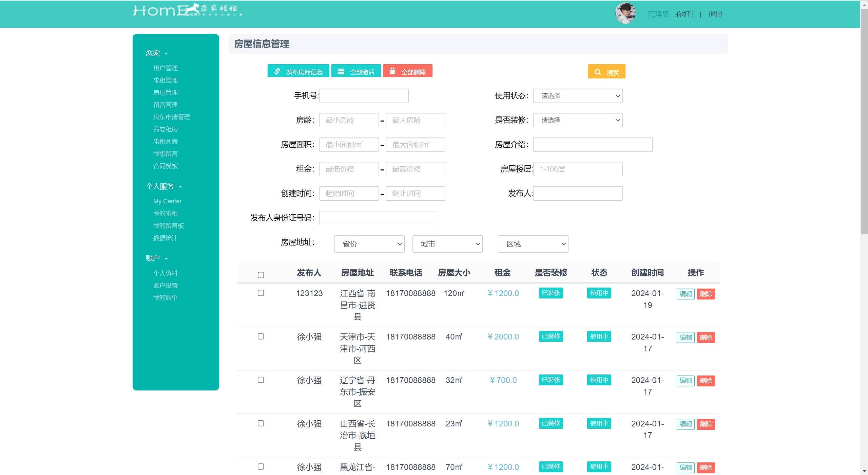Open the 使用状态 dropdown
This screenshot has height=475, width=868.
click(577, 96)
